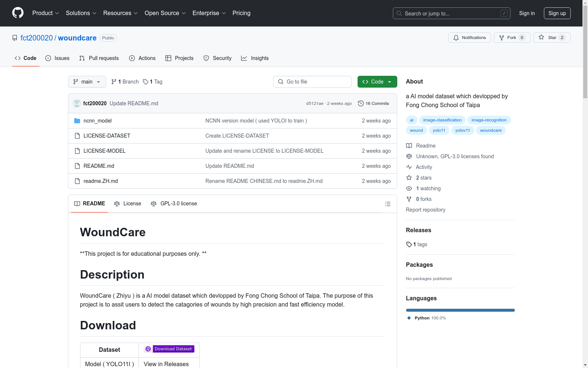The width and height of the screenshot is (588, 368).
Task: Switch to the Projects tab
Action: pyautogui.click(x=179, y=58)
